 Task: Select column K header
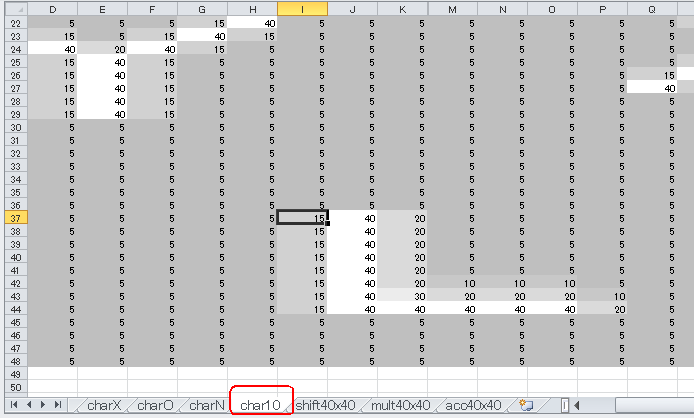(x=402, y=9)
